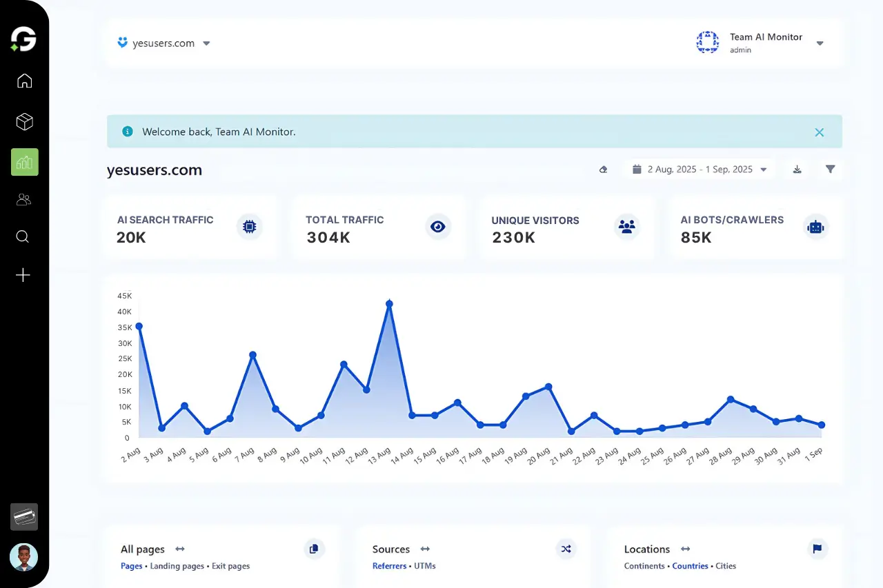This screenshot has height=588, width=883.
Task: Select the package icon in the sidebar
Action: [24, 121]
